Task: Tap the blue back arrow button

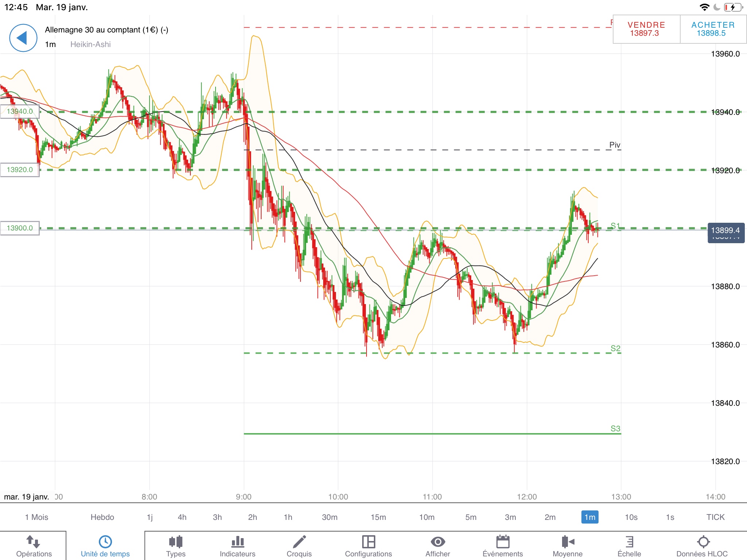Action: point(23,38)
